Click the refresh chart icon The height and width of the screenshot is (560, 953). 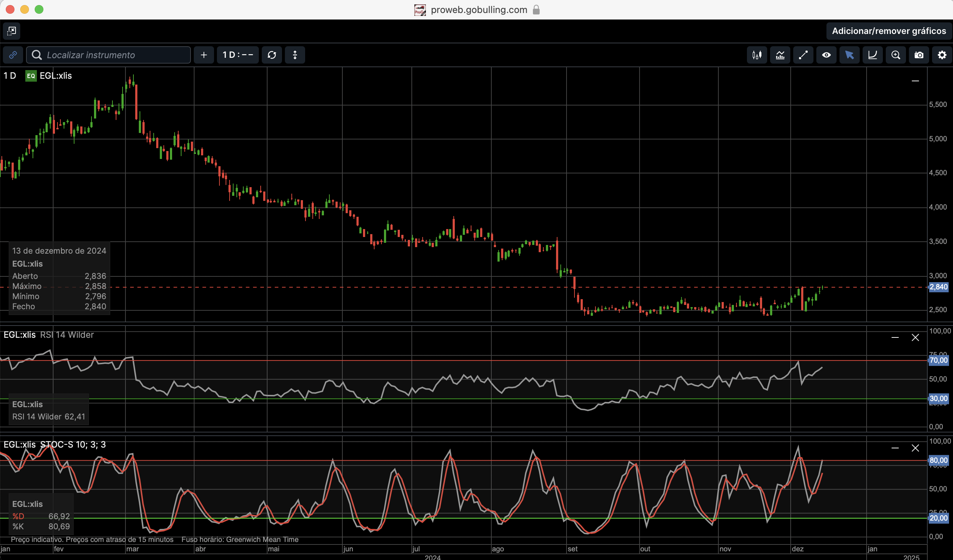[x=272, y=55]
